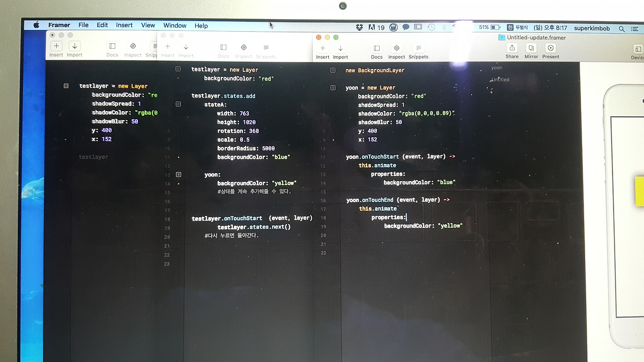Click the code line 'yoon.onTouchEnd (event, layer) ->'

(398, 200)
